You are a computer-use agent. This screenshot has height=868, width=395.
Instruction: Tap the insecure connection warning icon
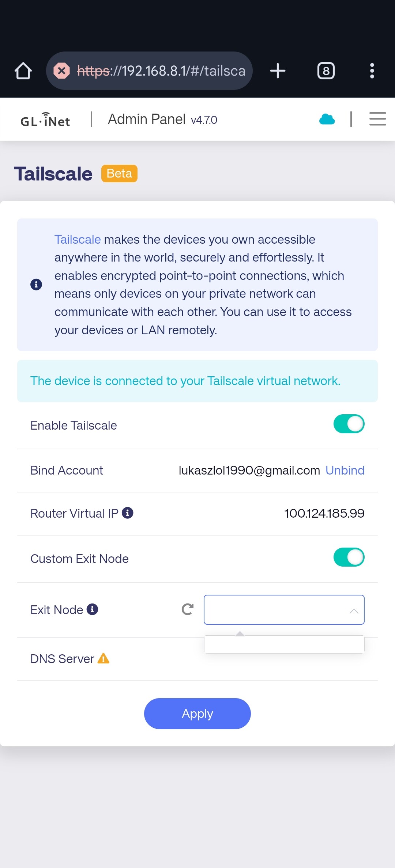pos(62,71)
